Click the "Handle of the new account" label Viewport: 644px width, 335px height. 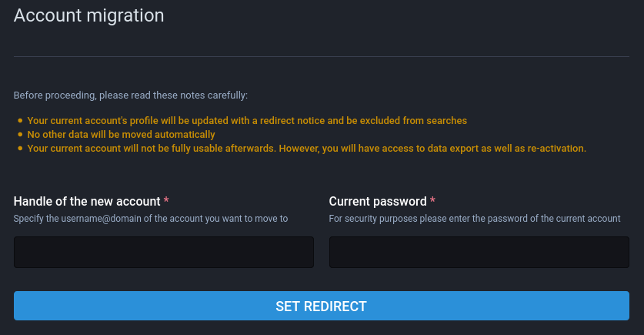(87, 201)
